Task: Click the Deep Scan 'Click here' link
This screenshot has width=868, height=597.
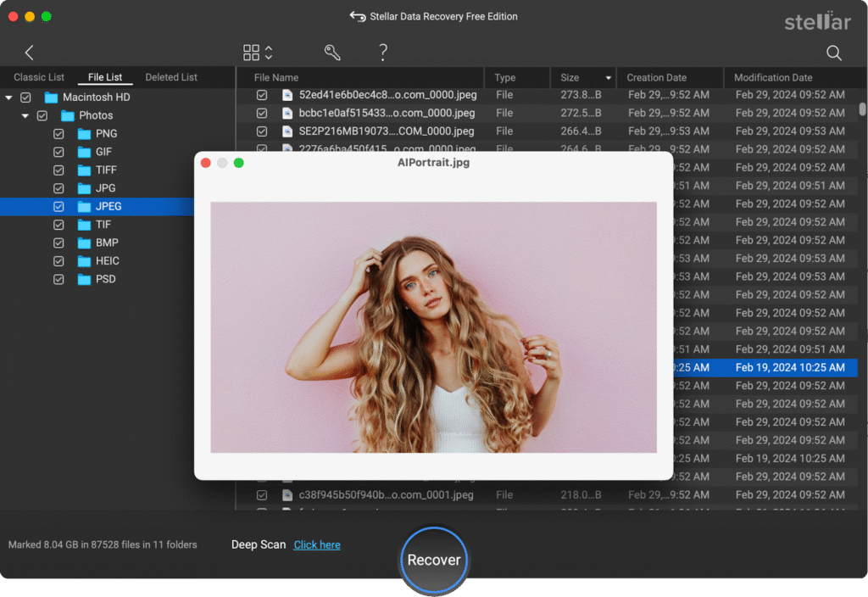Action: click(316, 544)
